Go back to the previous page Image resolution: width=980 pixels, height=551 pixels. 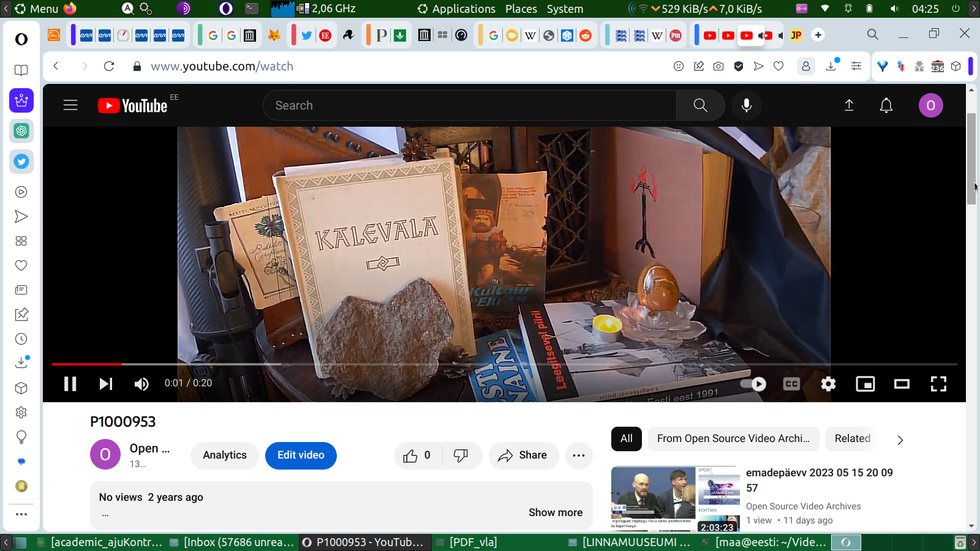point(56,66)
